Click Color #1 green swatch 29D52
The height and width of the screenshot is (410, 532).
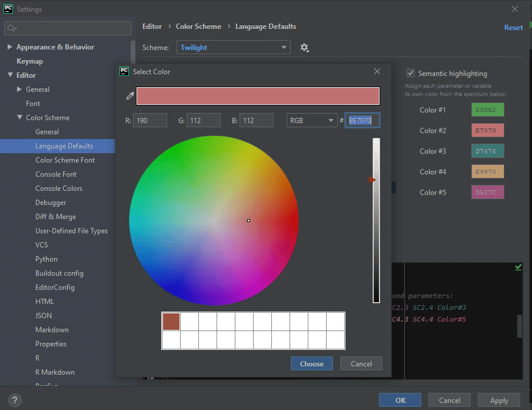pos(487,110)
